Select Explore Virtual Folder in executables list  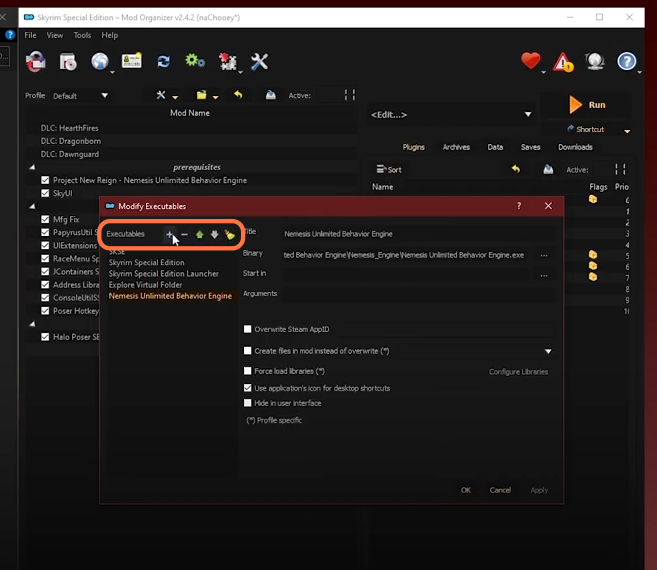(x=145, y=285)
